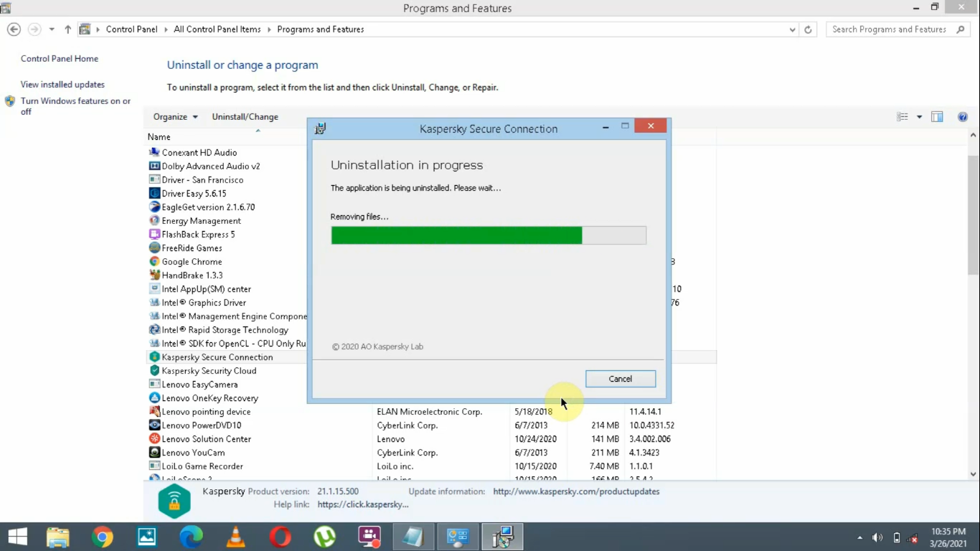Image resolution: width=980 pixels, height=551 pixels.
Task: Open the address bar history dropdown arrow
Action: coord(792,29)
